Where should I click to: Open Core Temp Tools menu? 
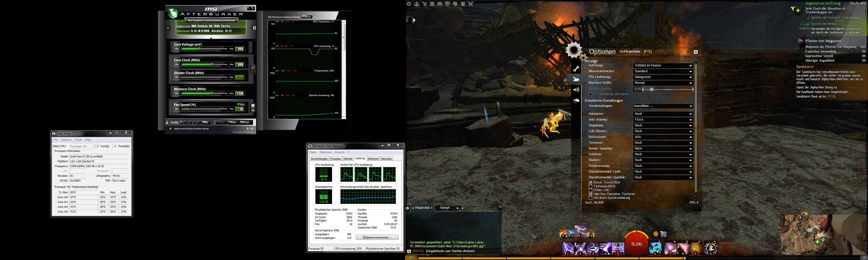pyautogui.click(x=78, y=140)
